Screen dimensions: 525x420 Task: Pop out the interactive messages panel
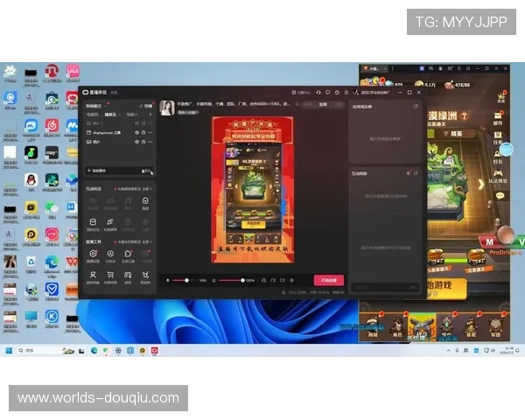[416, 173]
